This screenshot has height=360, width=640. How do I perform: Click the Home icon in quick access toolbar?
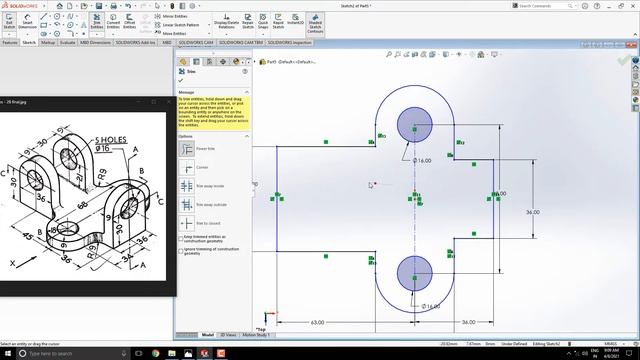coord(60,6)
